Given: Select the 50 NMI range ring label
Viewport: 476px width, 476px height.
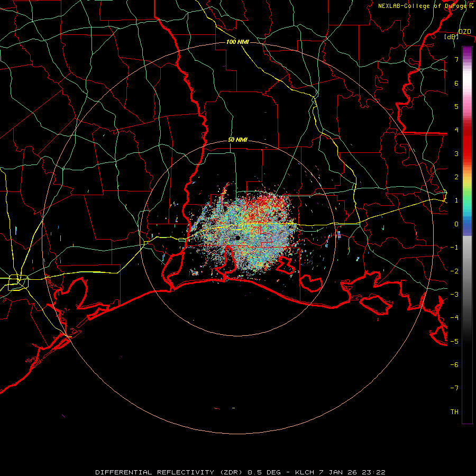Looking at the screenshot, I should tap(237, 140).
